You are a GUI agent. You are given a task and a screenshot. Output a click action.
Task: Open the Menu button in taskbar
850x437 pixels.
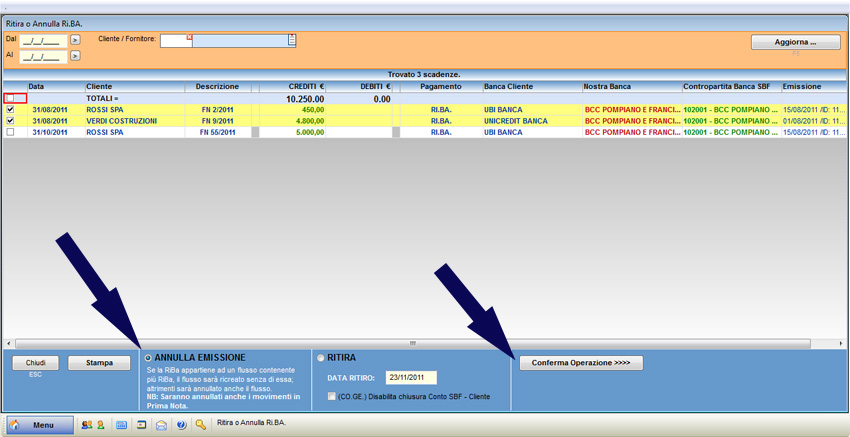tap(40, 425)
